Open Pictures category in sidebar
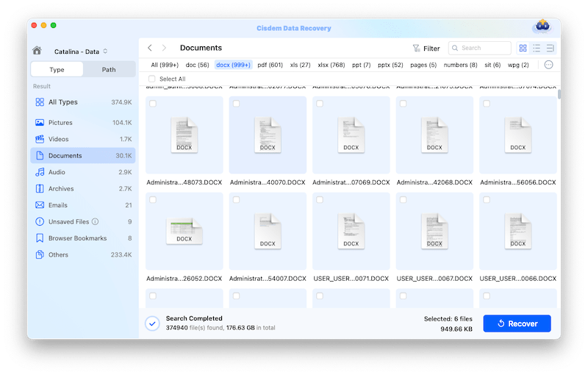The height and width of the screenshot is (375, 588). tap(65, 122)
